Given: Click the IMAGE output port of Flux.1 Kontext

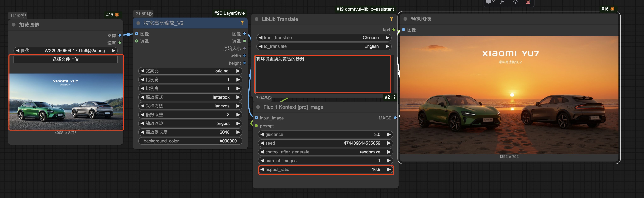Looking at the screenshot, I should click(395, 118).
